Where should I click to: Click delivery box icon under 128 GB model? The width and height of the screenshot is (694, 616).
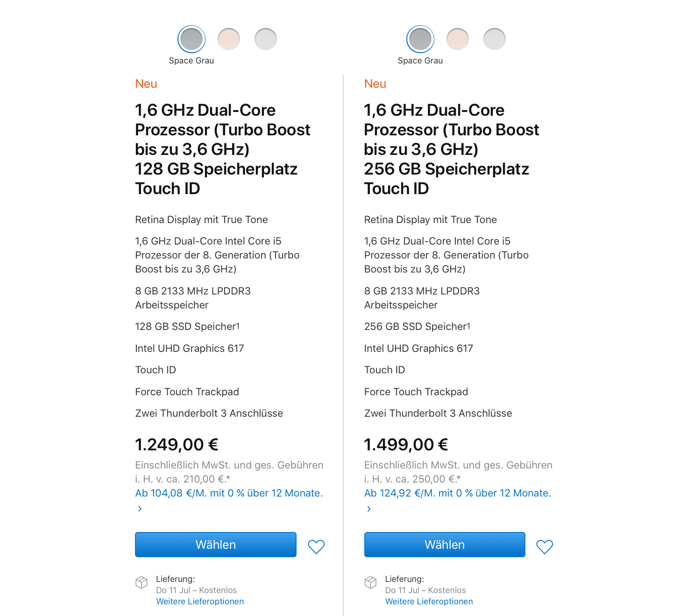point(142,582)
